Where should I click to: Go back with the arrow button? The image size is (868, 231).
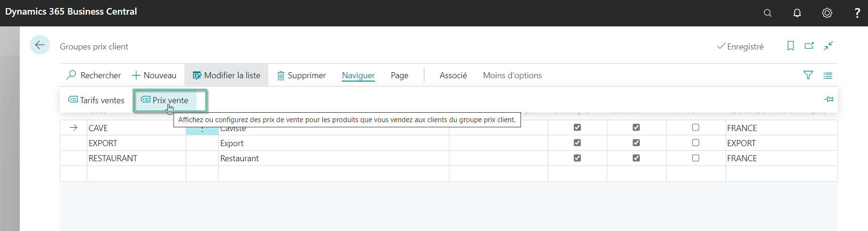pyautogui.click(x=40, y=45)
